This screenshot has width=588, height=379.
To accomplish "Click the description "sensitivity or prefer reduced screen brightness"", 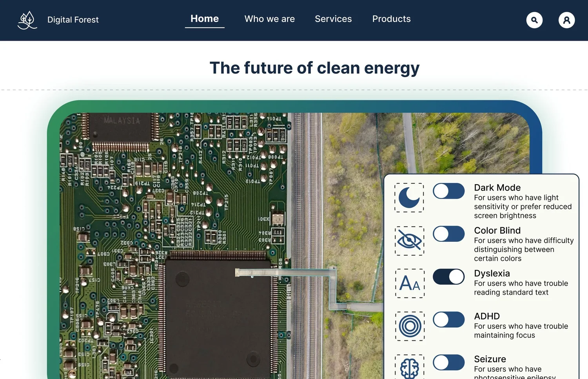I will pyautogui.click(x=523, y=211).
